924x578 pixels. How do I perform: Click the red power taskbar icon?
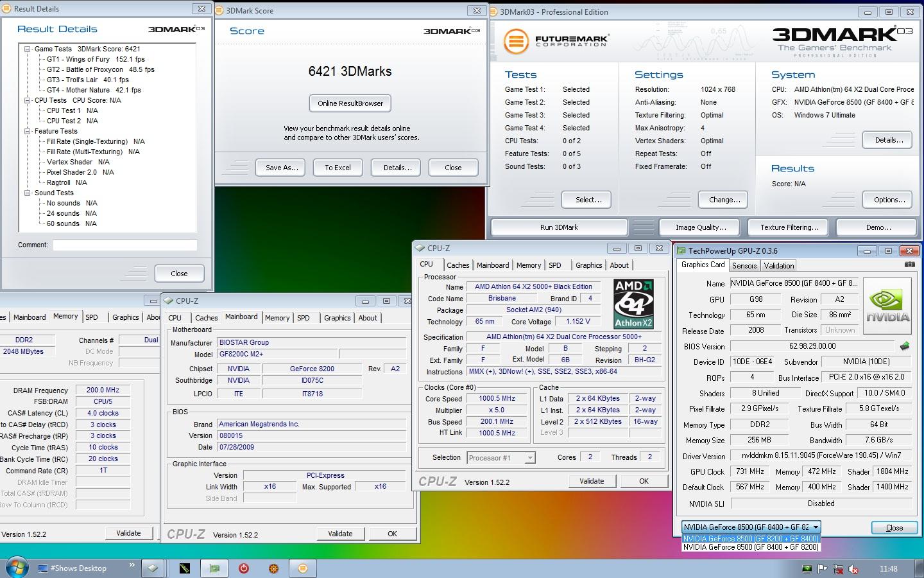coord(244,568)
